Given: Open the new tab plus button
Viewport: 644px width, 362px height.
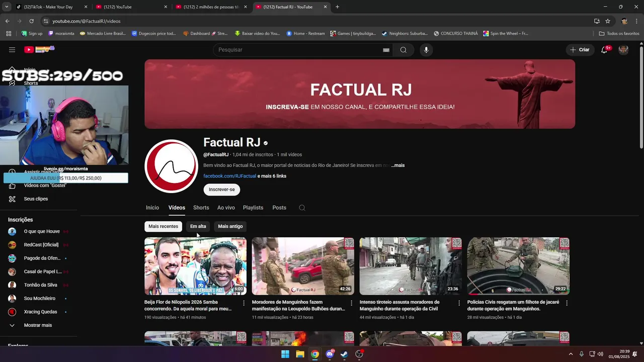Looking at the screenshot, I should [337, 7].
